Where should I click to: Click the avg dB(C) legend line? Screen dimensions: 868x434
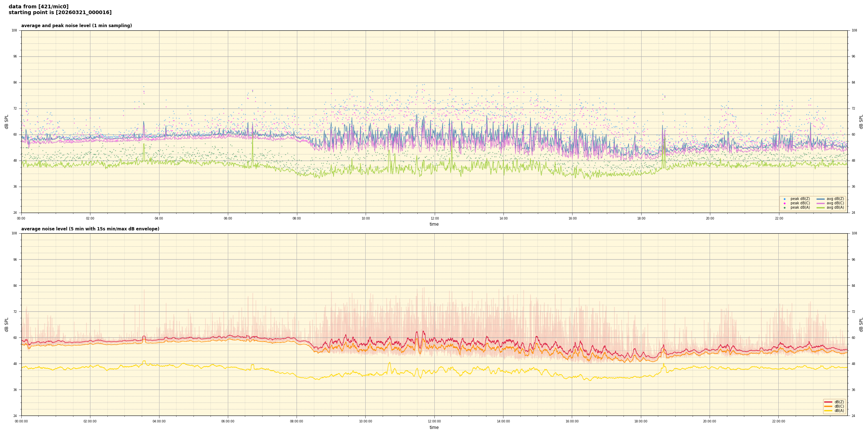pos(820,203)
